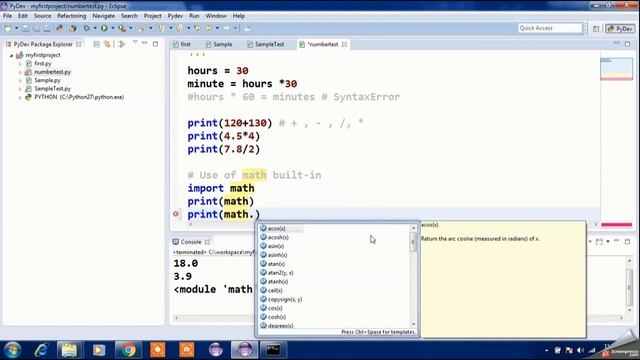Image resolution: width=640 pixels, height=360 pixels.
Task: Open the File menu
Action: [x=7, y=16]
